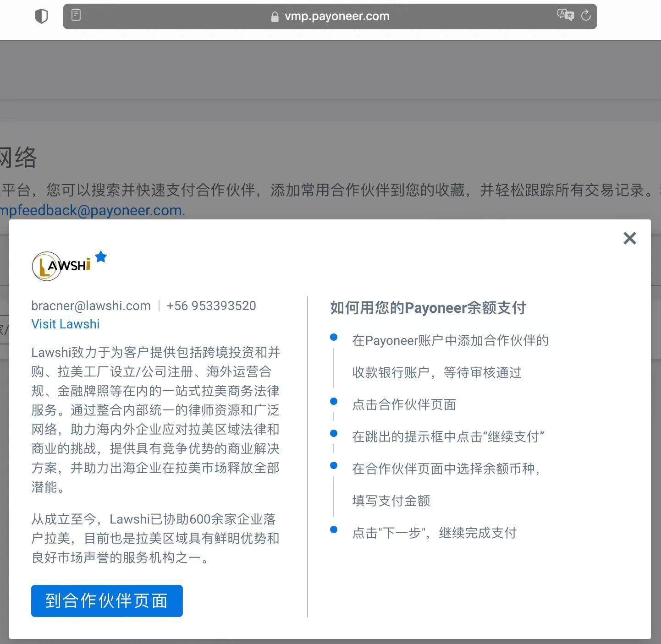Click the 到合作伙伴页面 button
The height and width of the screenshot is (644, 661).
click(x=107, y=601)
